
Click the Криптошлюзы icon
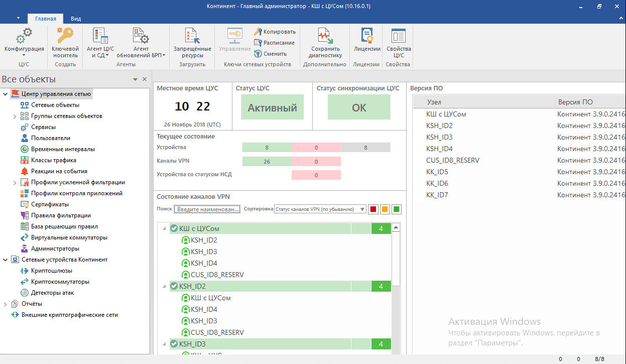tap(25, 271)
